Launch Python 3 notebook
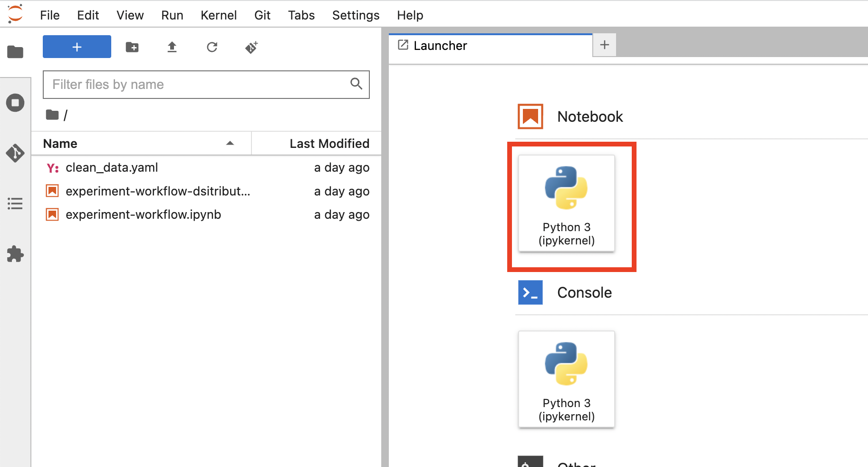This screenshot has height=467, width=868. point(567,204)
